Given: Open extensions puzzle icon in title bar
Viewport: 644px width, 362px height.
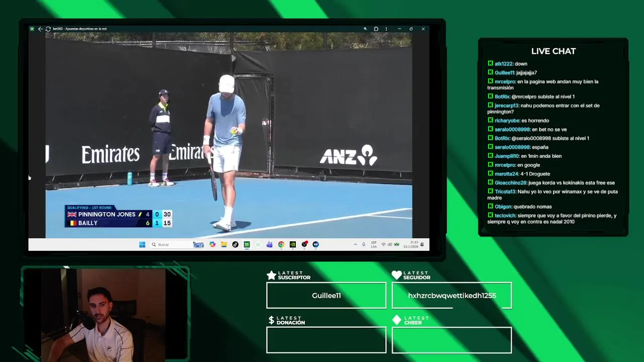Looking at the screenshot, I should 376,29.
